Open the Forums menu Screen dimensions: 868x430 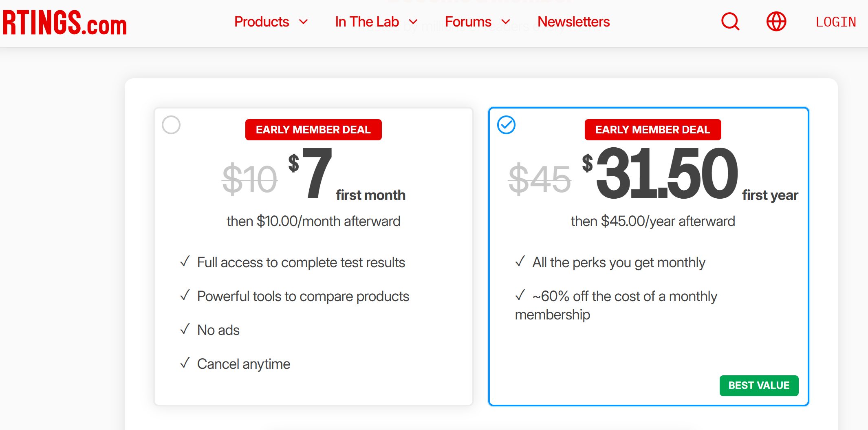click(x=468, y=22)
